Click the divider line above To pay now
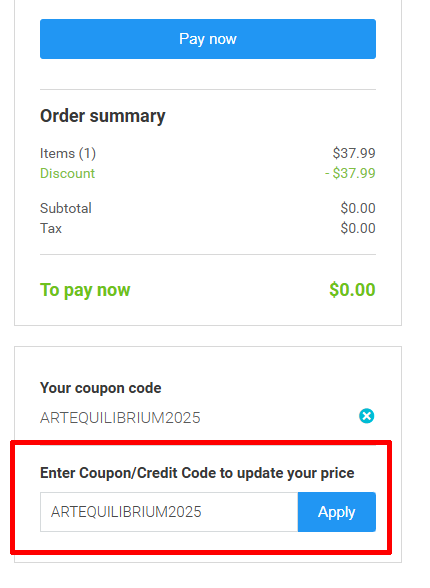430x588 pixels. point(208,255)
